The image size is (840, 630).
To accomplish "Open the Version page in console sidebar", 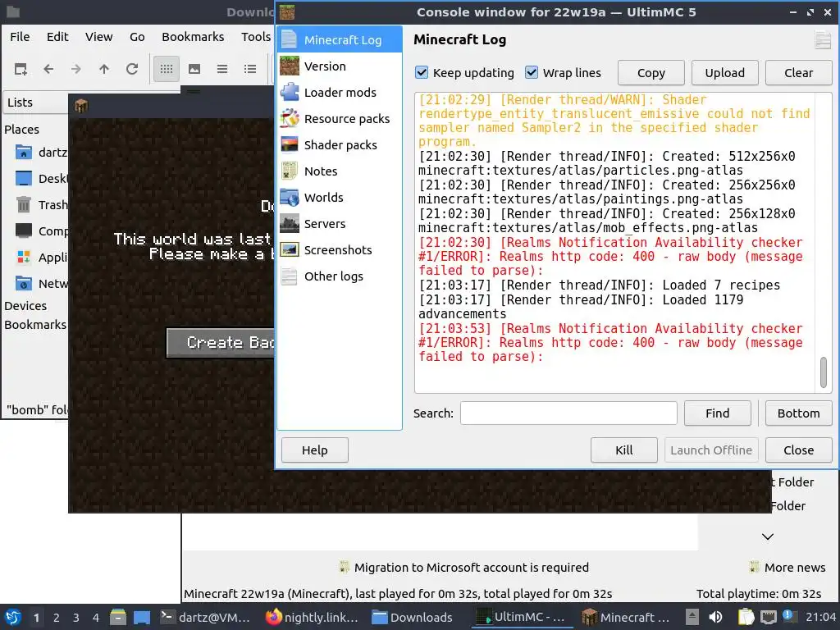I will [339, 66].
